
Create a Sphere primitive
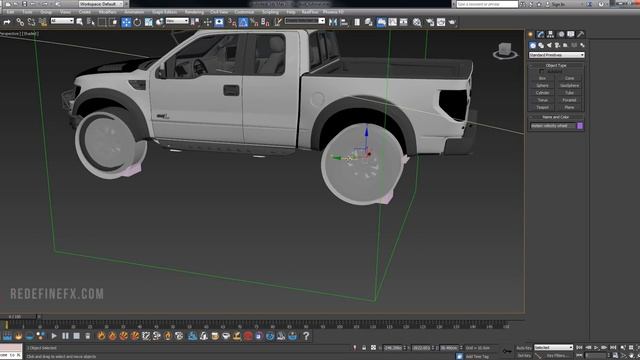tap(542, 85)
